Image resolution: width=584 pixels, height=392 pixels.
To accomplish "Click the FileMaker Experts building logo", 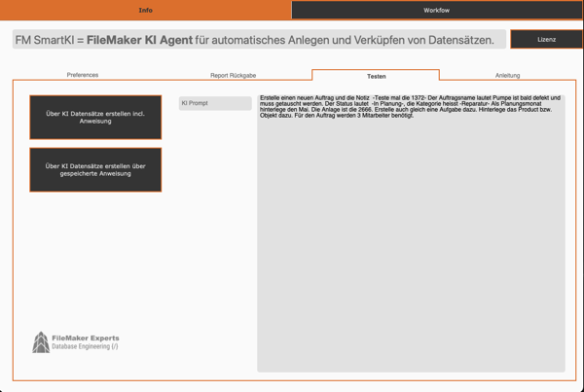I will (41, 341).
